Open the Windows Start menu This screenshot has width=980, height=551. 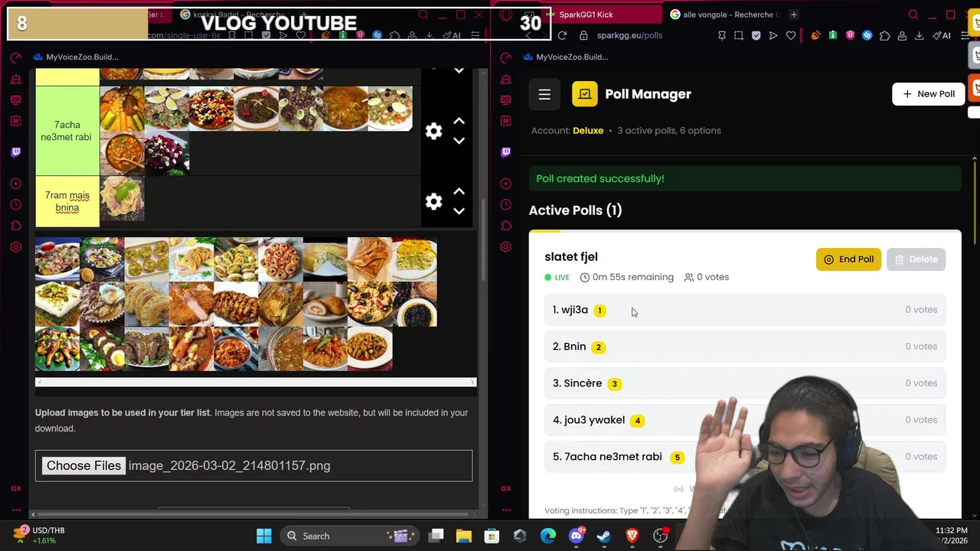pos(264,536)
